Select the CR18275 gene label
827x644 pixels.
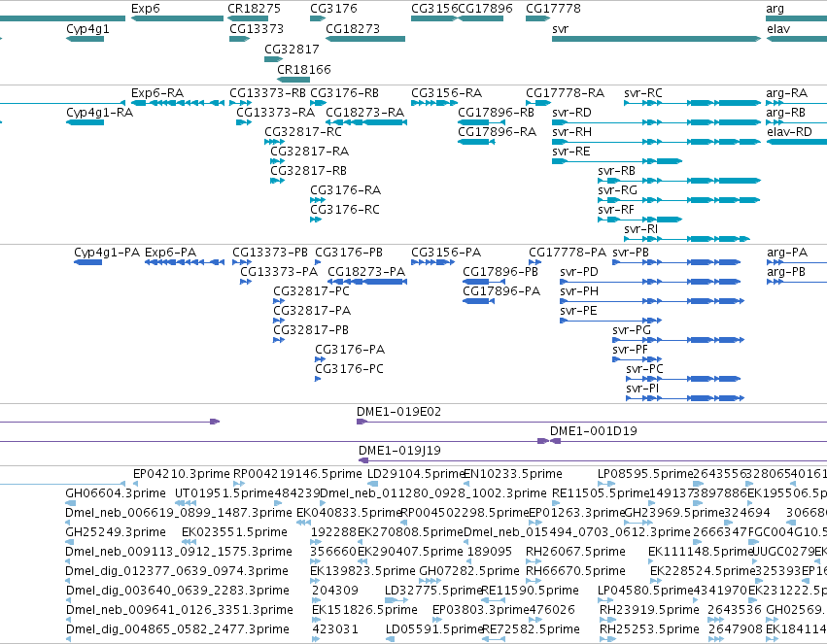[x=254, y=9]
